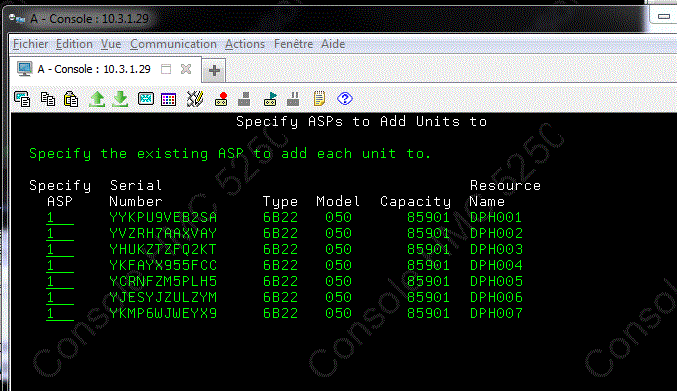Click the console icon in title bar

pos(17,19)
